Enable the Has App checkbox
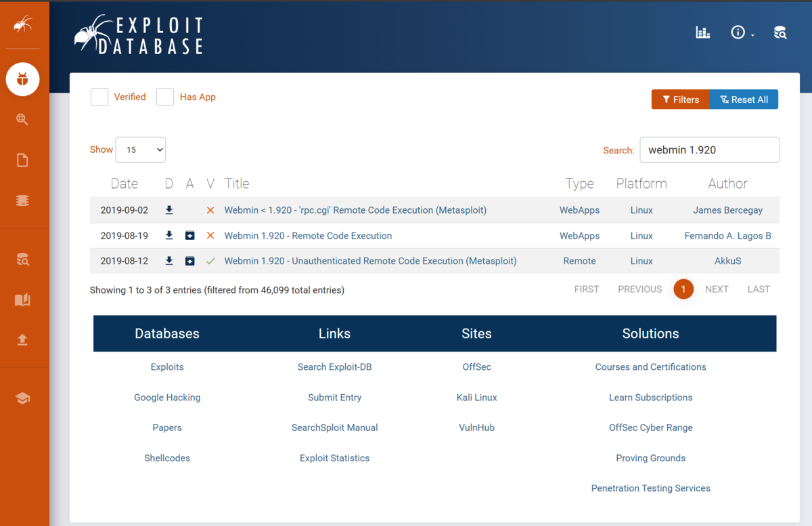The image size is (812, 526). pyautogui.click(x=165, y=97)
